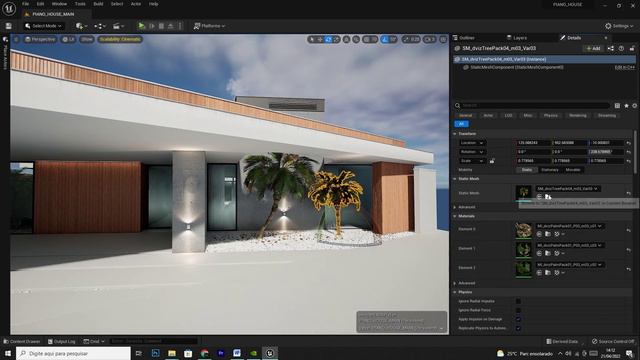Open the Help menu
The width and height of the screenshot is (640, 360).
pyautogui.click(x=153, y=4)
